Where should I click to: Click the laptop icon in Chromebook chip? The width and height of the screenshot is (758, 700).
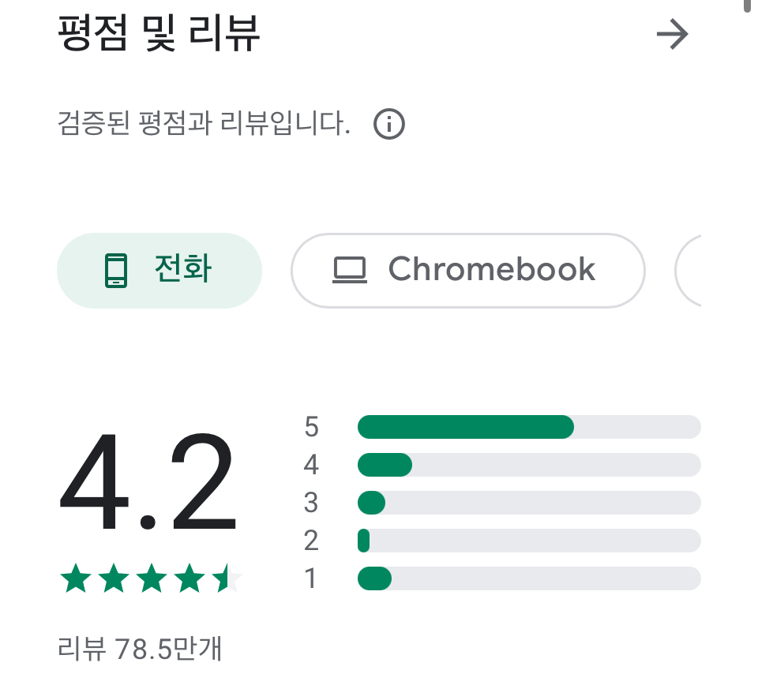(350, 271)
